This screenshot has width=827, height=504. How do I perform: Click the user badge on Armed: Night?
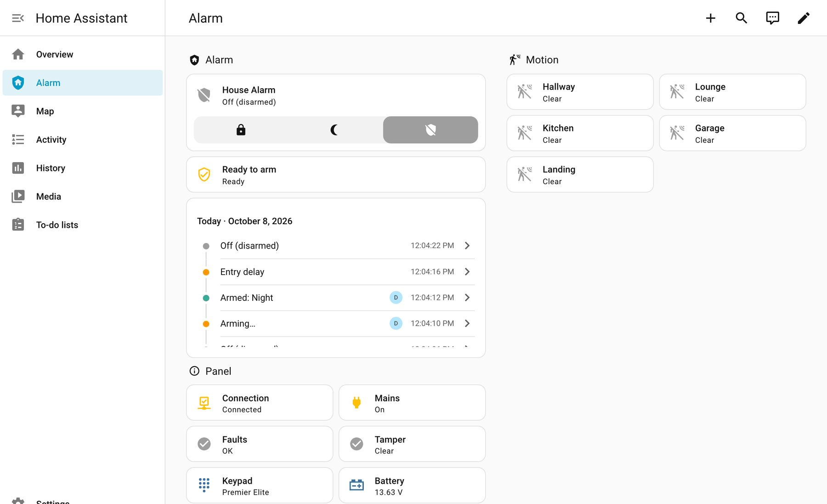pos(396,298)
